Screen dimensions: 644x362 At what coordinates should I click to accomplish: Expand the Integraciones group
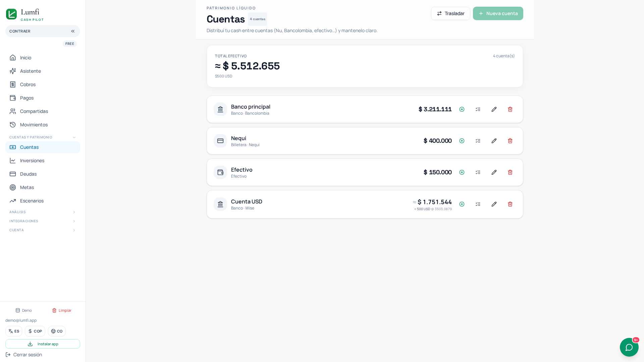click(x=43, y=221)
